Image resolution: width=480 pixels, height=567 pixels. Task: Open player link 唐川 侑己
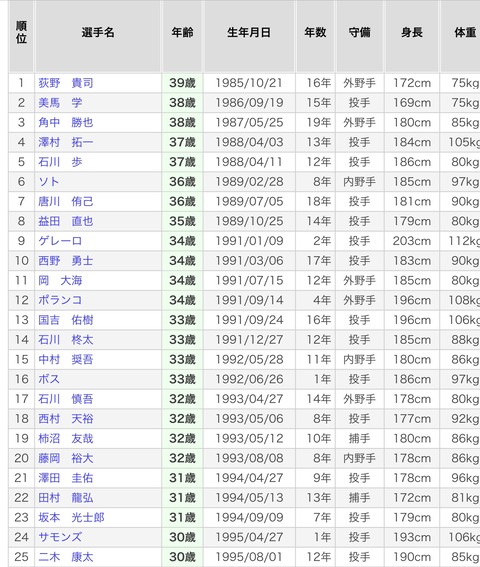tap(66, 201)
